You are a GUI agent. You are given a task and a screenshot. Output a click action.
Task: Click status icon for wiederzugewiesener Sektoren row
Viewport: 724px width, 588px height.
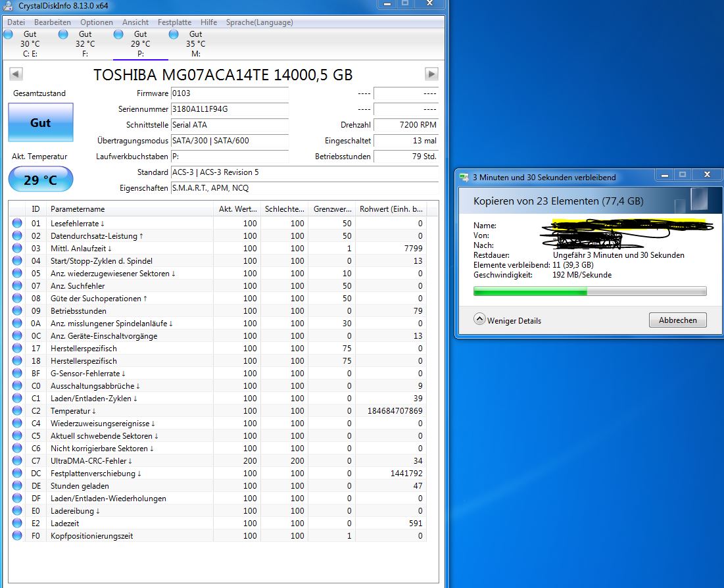click(17, 273)
